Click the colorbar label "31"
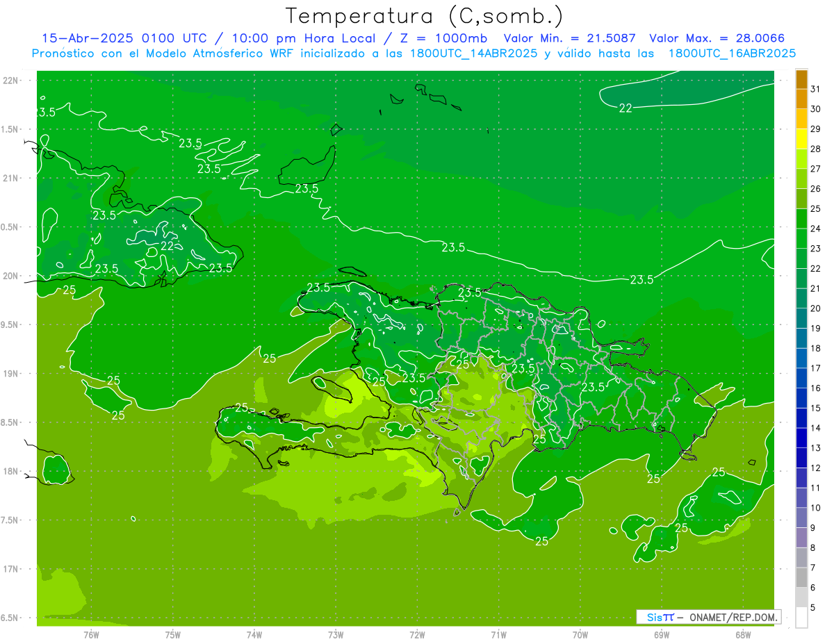834x644 pixels. coord(816,89)
